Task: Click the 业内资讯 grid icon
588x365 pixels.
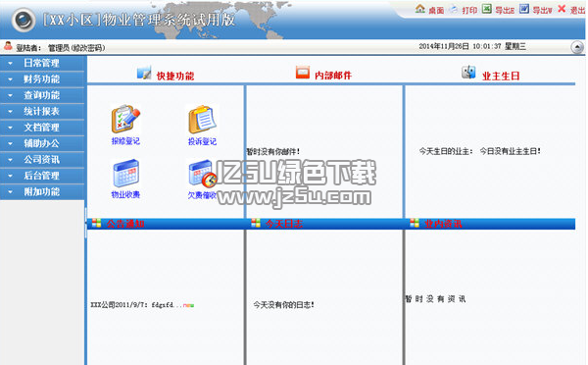Action: pos(415,223)
